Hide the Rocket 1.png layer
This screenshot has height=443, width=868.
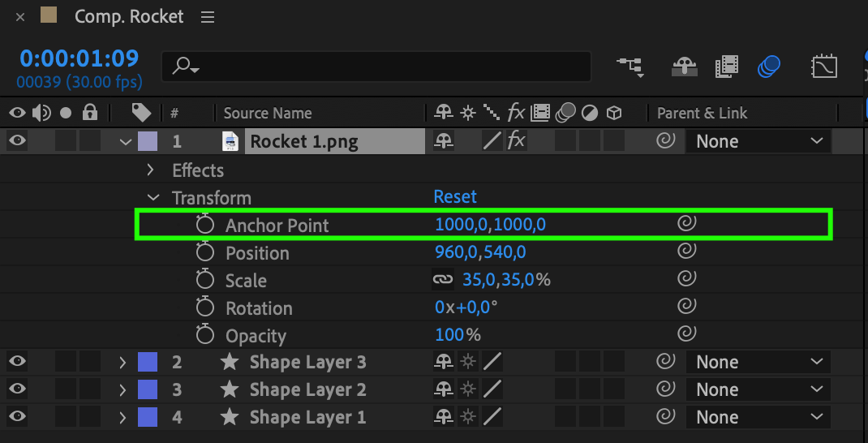(17, 141)
